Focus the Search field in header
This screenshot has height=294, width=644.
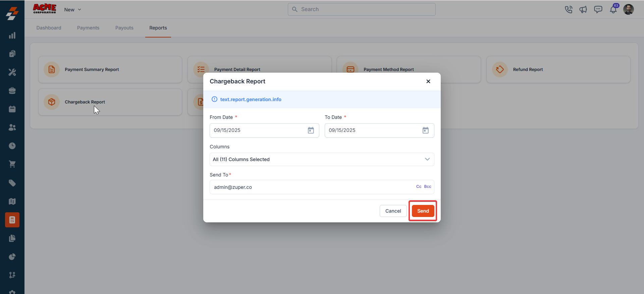(x=362, y=9)
